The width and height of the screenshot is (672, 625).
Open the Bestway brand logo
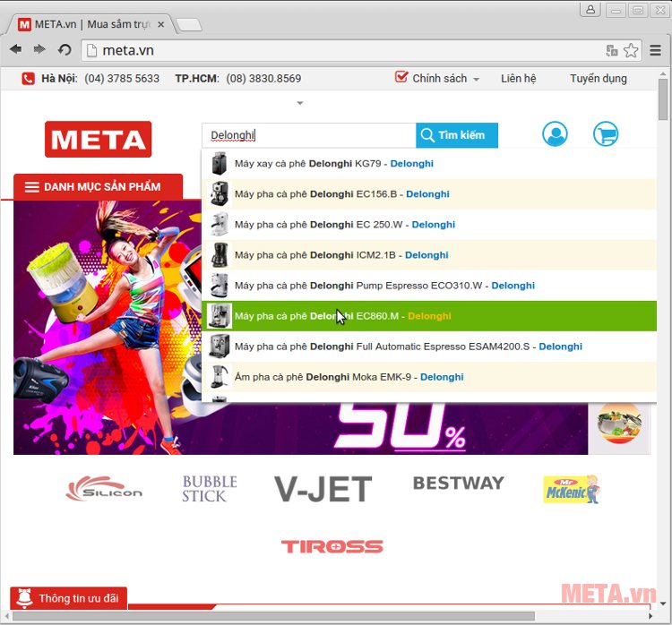(459, 484)
